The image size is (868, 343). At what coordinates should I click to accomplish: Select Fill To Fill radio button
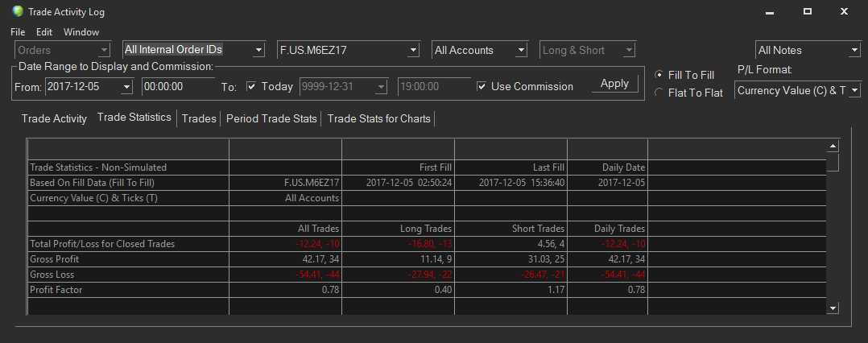pos(659,75)
